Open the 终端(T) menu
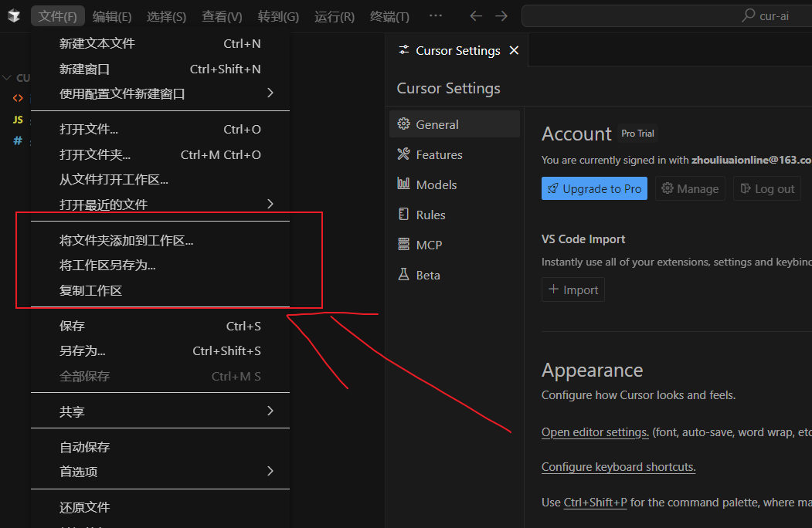The height and width of the screenshot is (528, 812). 389,16
